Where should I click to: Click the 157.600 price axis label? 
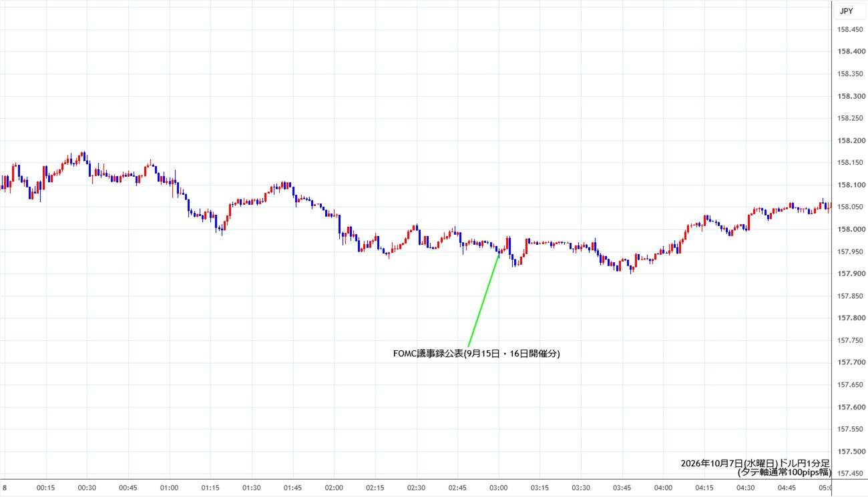coord(850,407)
